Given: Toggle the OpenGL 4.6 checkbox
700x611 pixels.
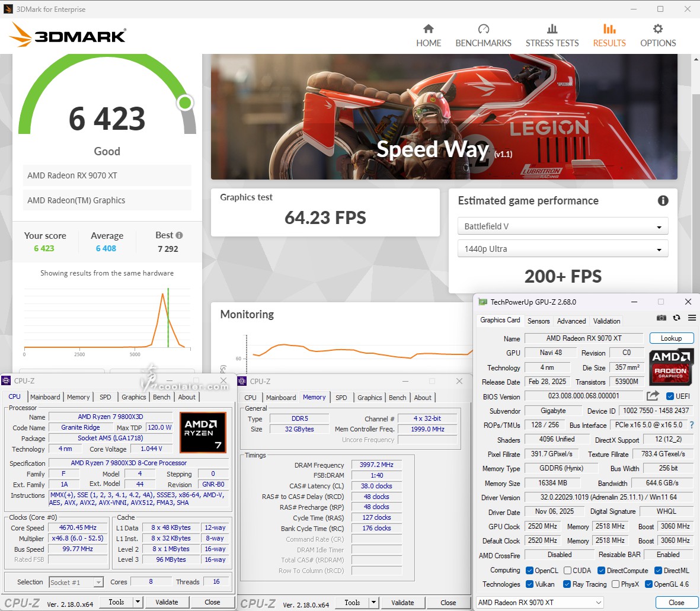Looking at the screenshot, I should (648, 584).
